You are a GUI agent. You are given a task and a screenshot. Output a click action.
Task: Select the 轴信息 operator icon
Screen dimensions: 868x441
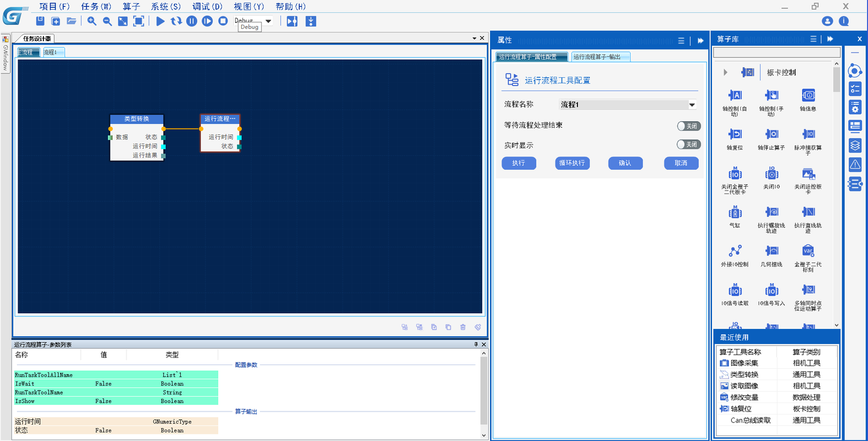coord(808,95)
